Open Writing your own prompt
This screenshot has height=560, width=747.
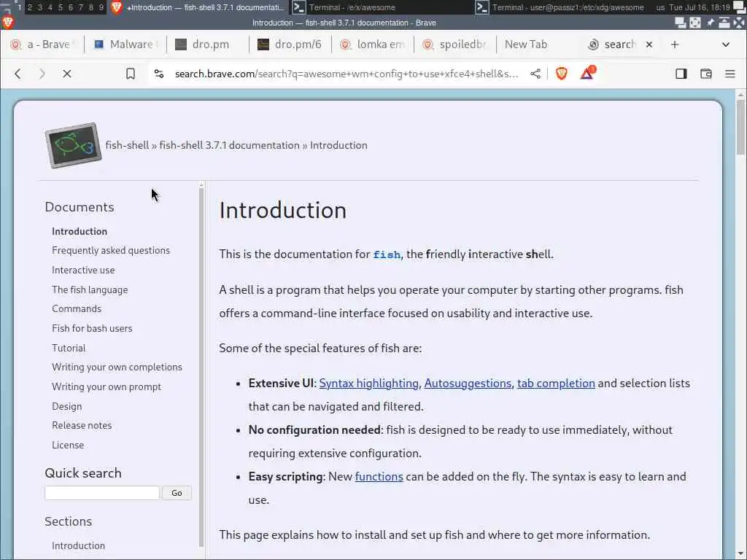click(x=107, y=386)
